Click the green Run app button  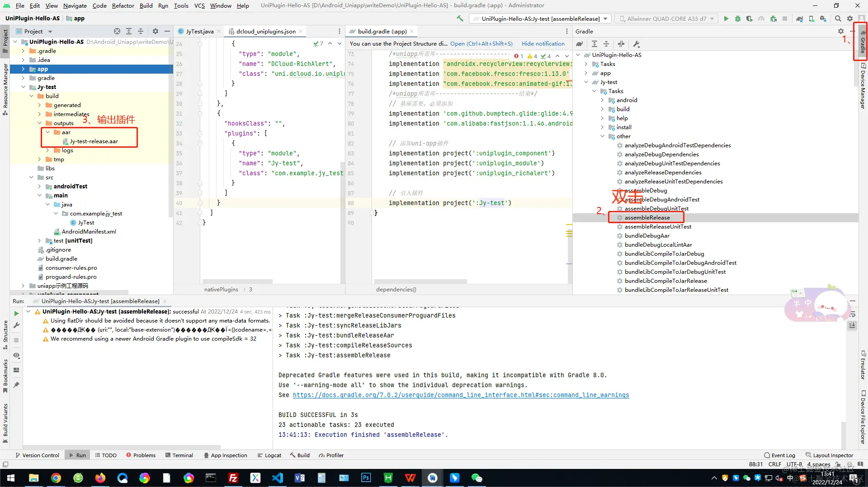click(x=726, y=19)
